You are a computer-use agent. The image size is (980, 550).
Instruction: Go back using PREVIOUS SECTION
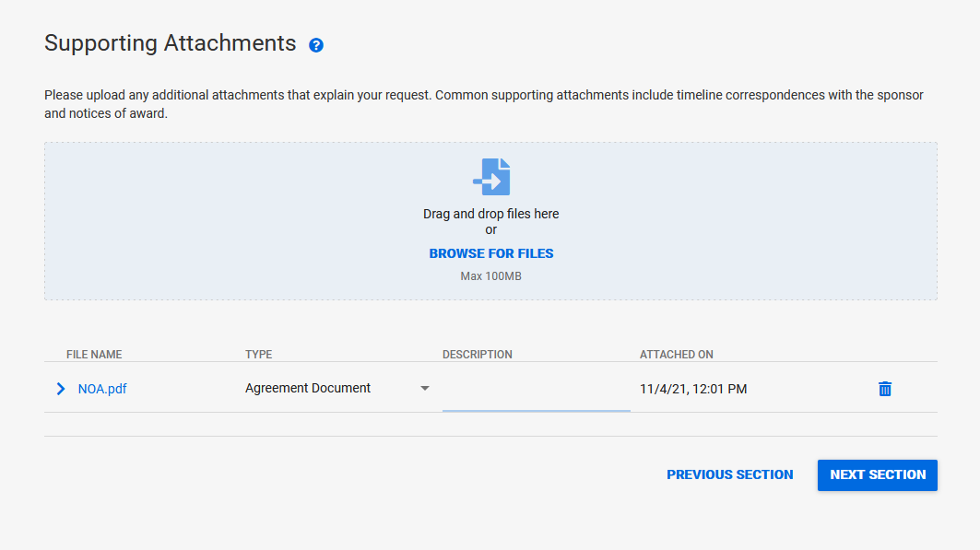729,474
